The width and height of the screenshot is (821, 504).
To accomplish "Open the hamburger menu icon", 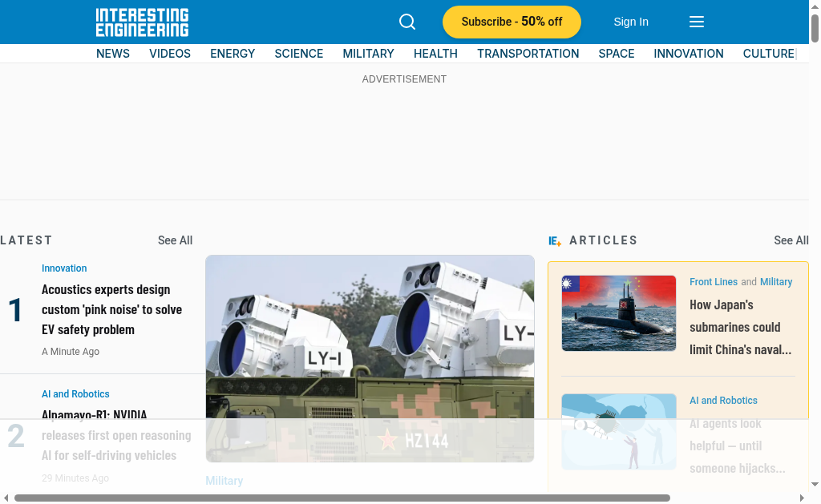I will point(697,22).
